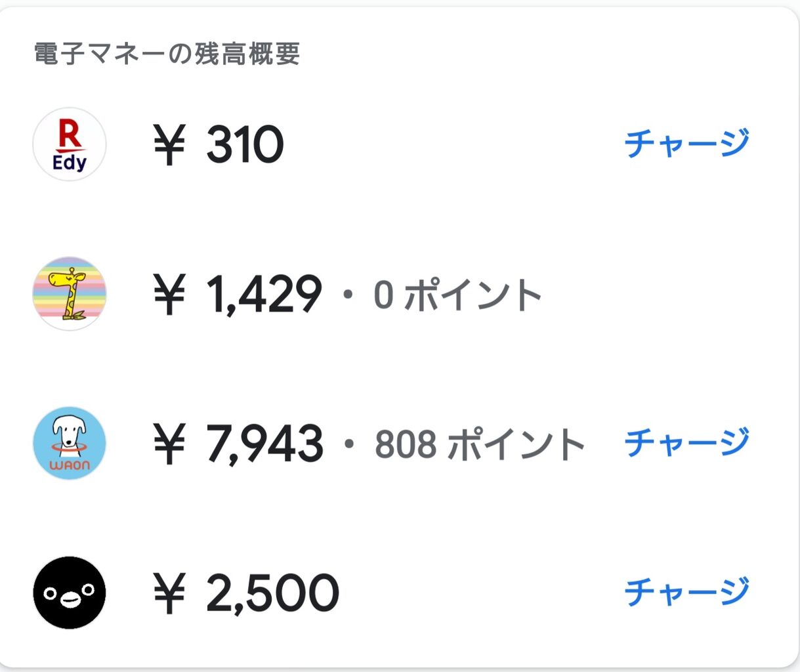Image resolution: width=800 pixels, height=672 pixels.
Task: Select the ¥ 310 Edy balance amount
Action: click(219, 144)
